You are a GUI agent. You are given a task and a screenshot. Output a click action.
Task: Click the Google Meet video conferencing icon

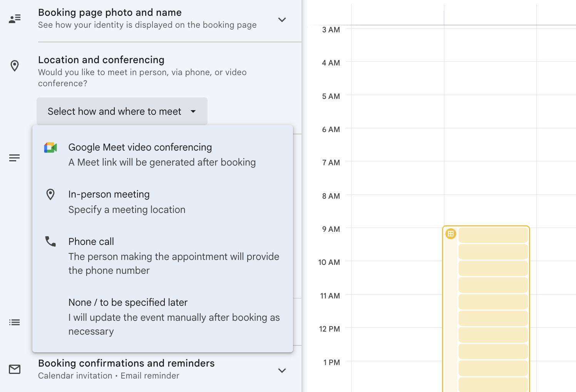(50, 147)
